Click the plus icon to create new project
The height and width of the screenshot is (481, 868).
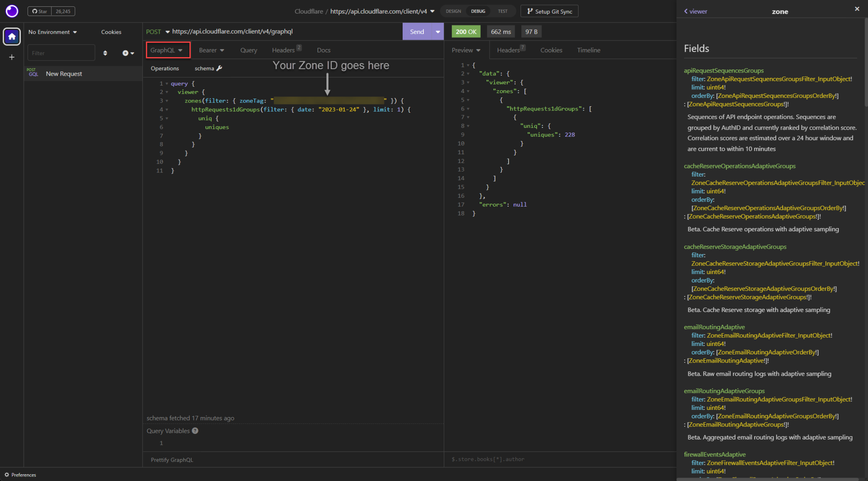(11, 57)
